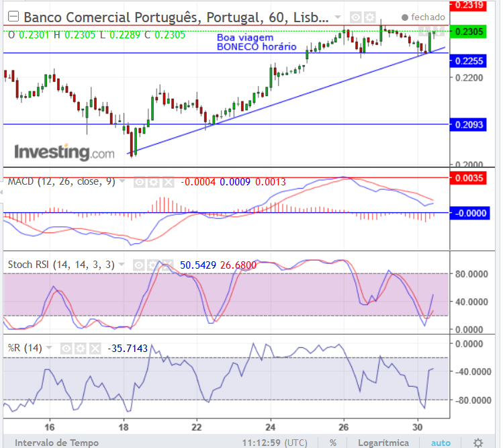The height and width of the screenshot is (448, 503).
Task: Toggle percent scale button
Action: [333, 443]
